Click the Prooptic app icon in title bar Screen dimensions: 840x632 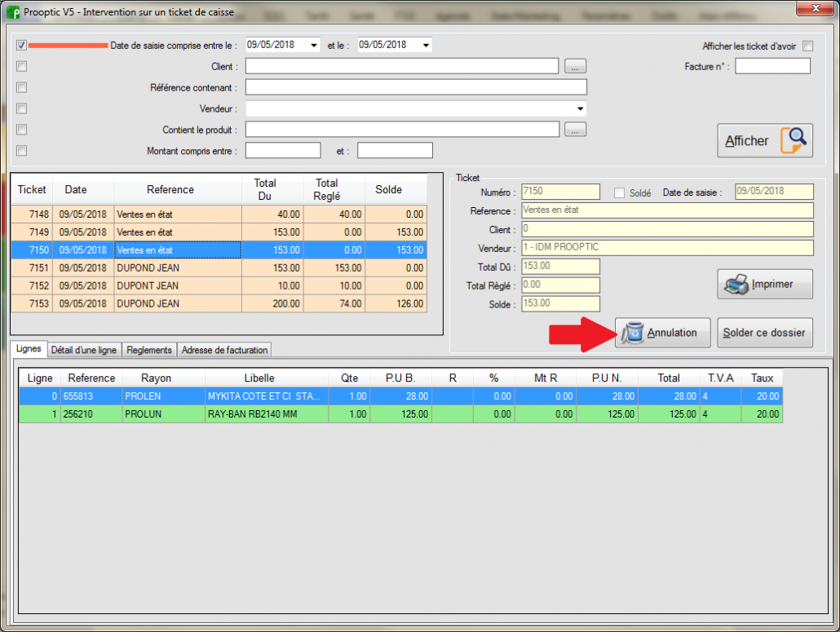tap(13, 11)
